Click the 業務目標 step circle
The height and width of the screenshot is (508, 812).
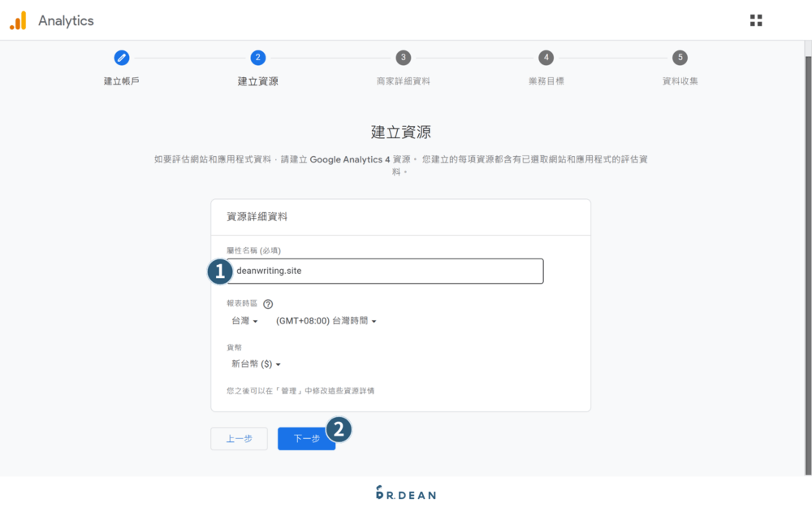(x=546, y=58)
